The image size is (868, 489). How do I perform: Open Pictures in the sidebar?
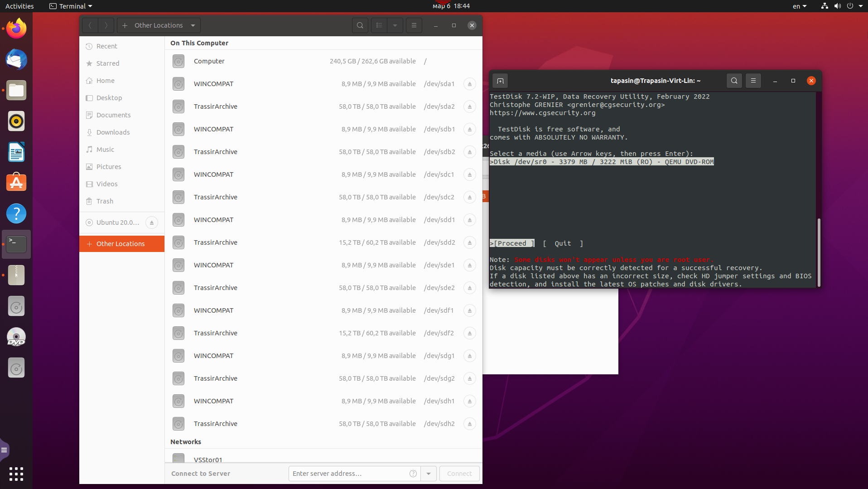click(122, 167)
